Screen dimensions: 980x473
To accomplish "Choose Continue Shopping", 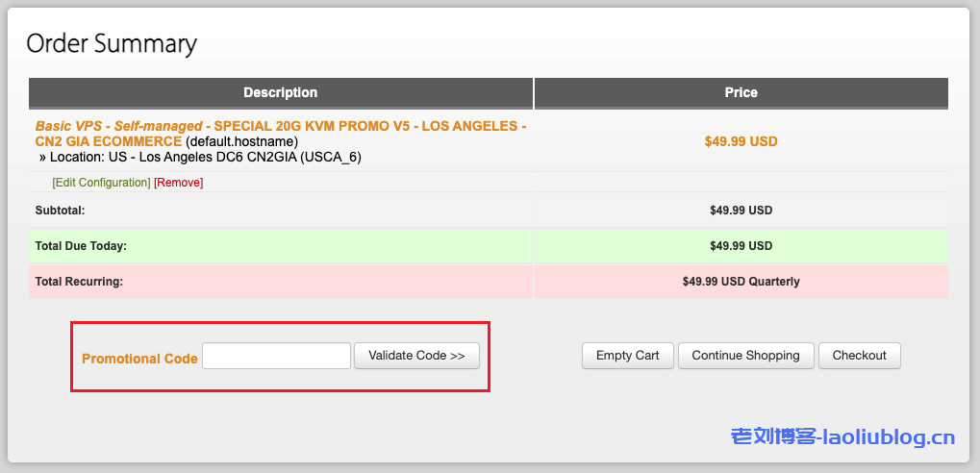I will (745, 356).
